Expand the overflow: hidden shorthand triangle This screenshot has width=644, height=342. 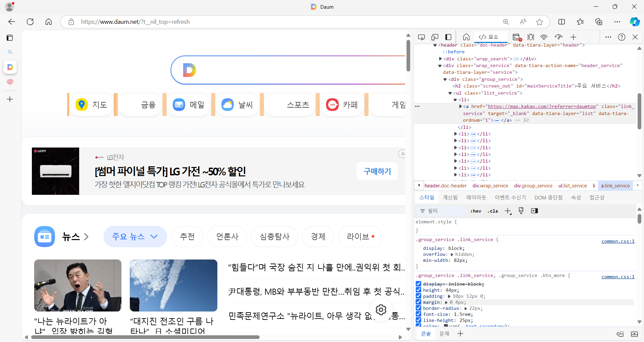pyautogui.click(x=452, y=254)
